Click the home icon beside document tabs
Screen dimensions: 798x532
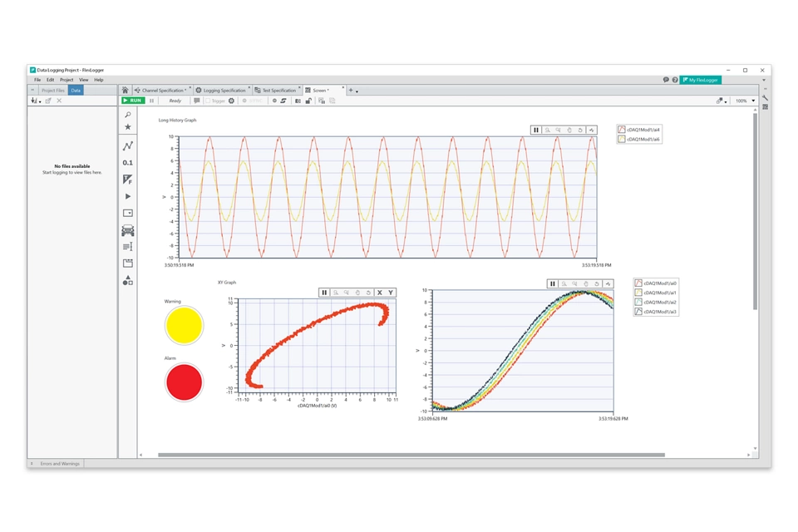[126, 91]
